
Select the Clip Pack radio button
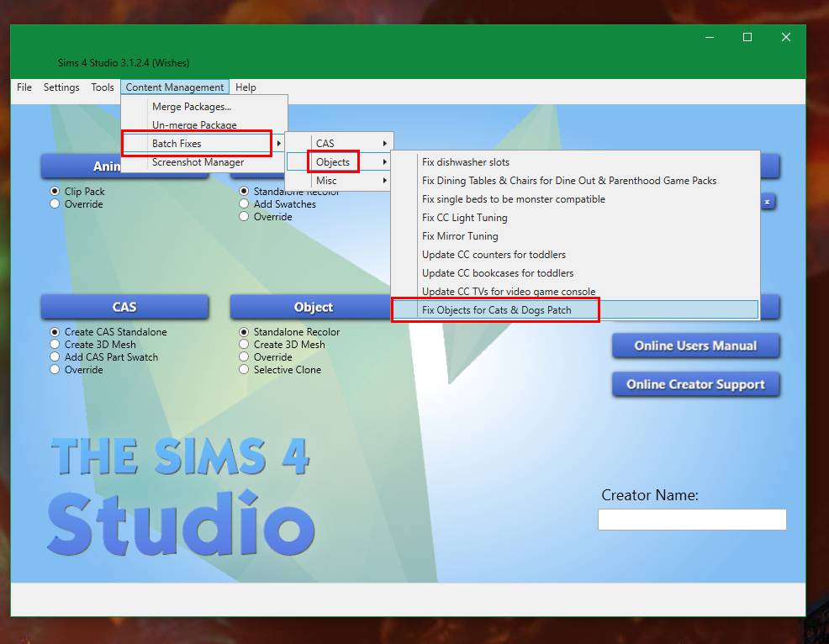[52, 192]
